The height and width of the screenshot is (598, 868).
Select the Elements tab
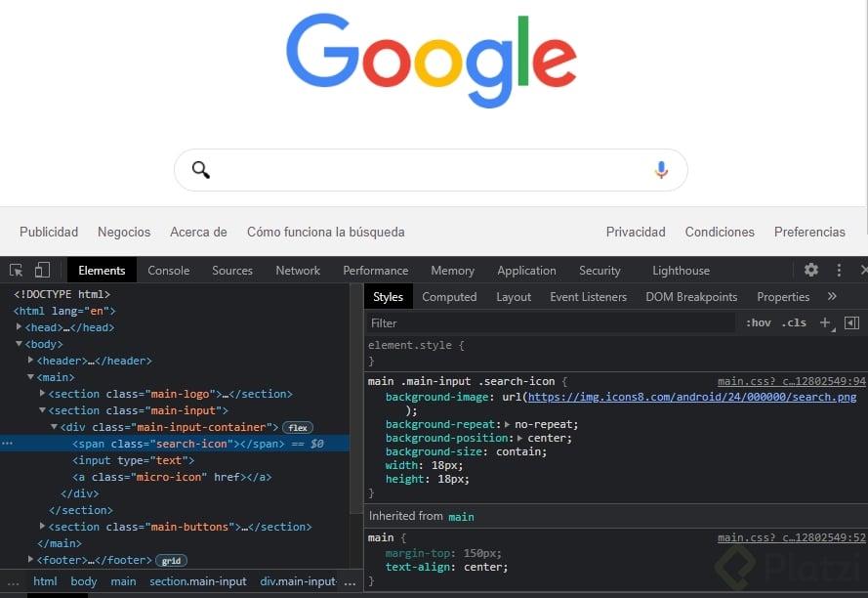[102, 271]
